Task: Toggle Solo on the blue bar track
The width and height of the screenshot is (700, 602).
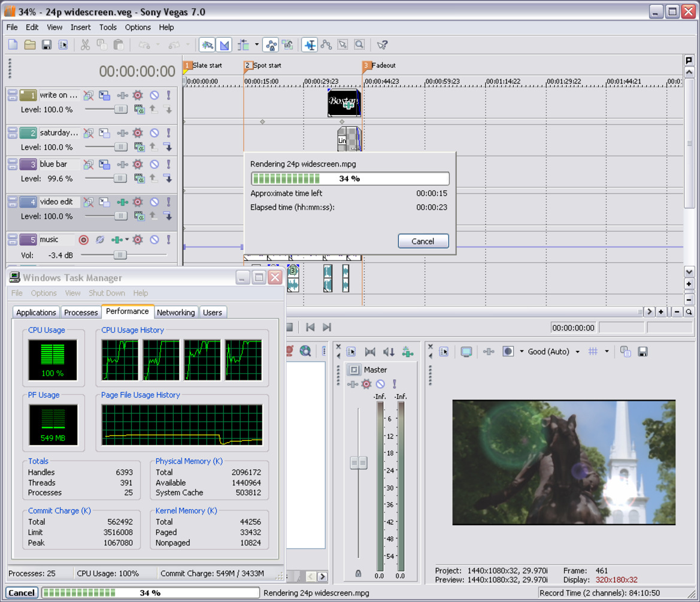Action: (x=168, y=164)
